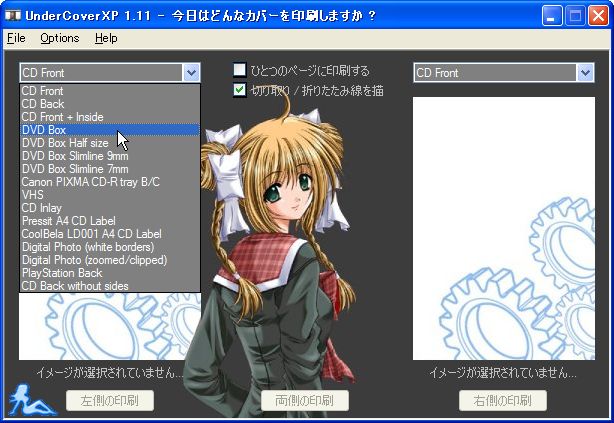Select CD Front + Inside option

(110, 117)
